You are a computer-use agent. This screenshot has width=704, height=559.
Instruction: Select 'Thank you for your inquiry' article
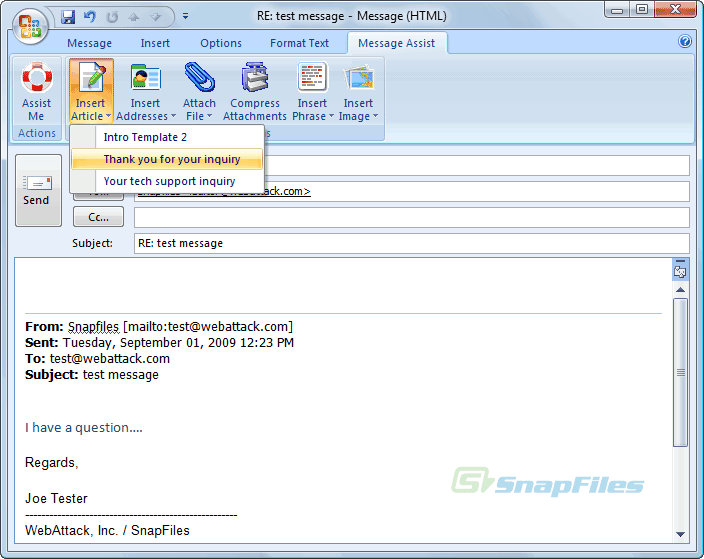click(167, 159)
